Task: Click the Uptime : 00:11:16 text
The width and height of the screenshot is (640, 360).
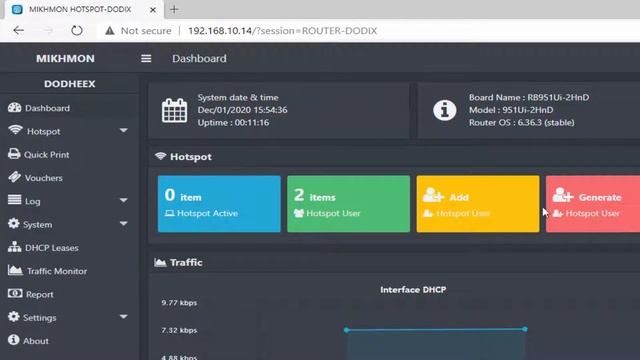Action: 233,123
